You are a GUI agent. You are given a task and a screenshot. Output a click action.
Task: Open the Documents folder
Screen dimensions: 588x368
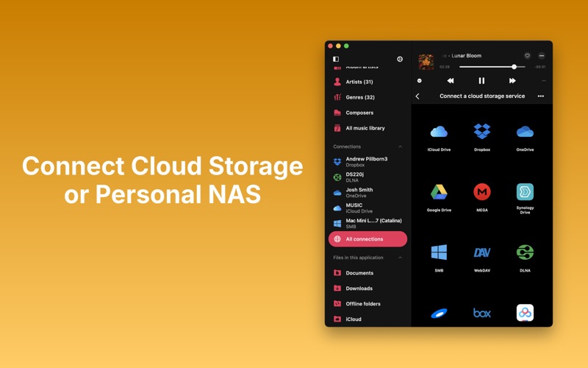pos(367,273)
